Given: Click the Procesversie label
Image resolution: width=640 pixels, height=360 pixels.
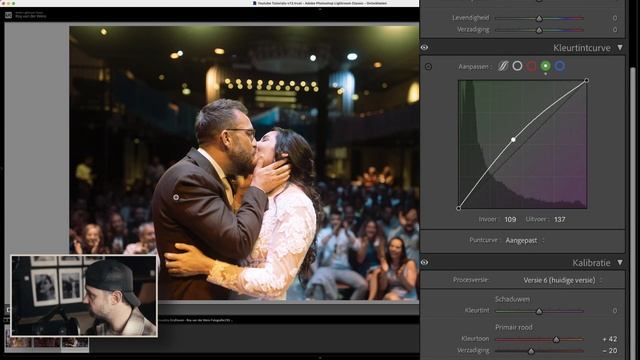Looking at the screenshot, I should tap(470, 280).
